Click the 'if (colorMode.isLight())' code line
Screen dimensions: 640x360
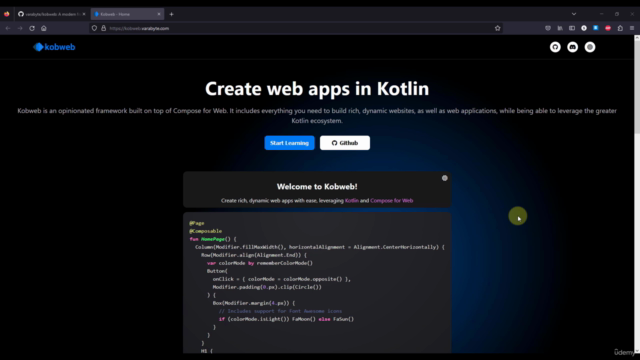(x=286, y=319)
